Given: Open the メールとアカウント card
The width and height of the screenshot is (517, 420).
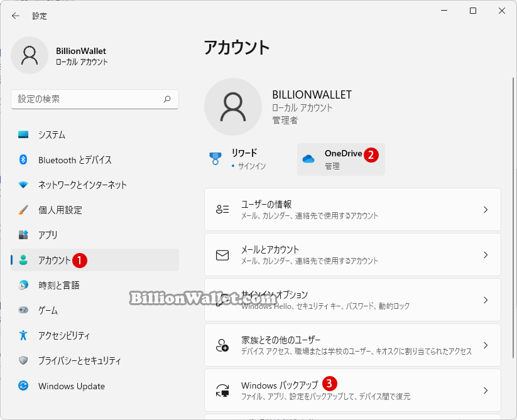Looking at the screenshot, I should click(x=352, y=255).
